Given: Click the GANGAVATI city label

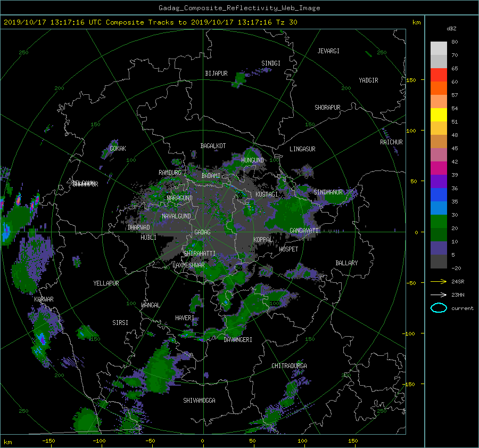Looking at the screenshot, I should [304, 231].
